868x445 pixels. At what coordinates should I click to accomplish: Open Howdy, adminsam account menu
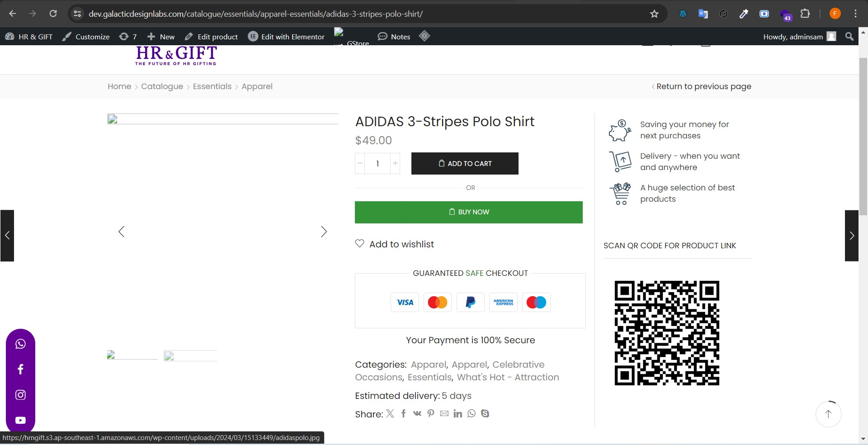[799, 37]
